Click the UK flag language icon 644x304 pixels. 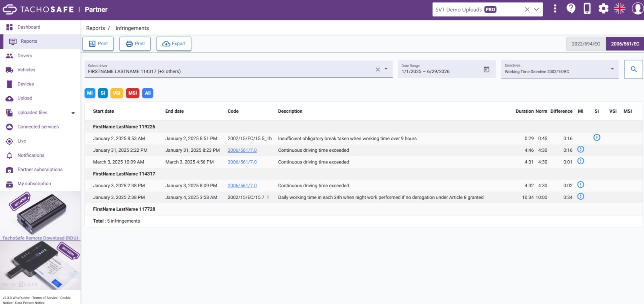pyautogui.click(x=620, y=8)
